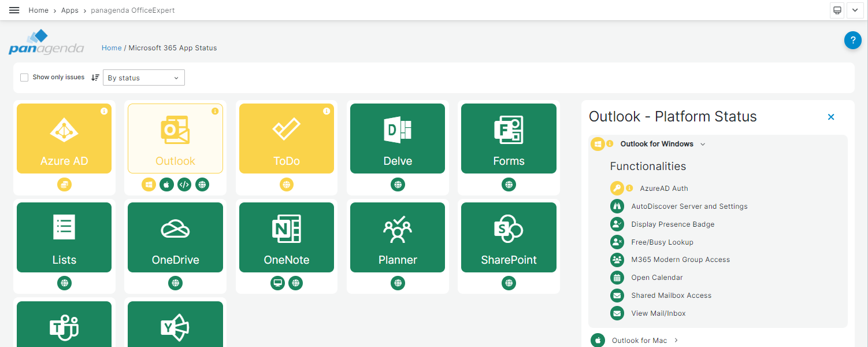Open the Lists app tile
Screen dimensions: 868x347
(x=64, y=237)
